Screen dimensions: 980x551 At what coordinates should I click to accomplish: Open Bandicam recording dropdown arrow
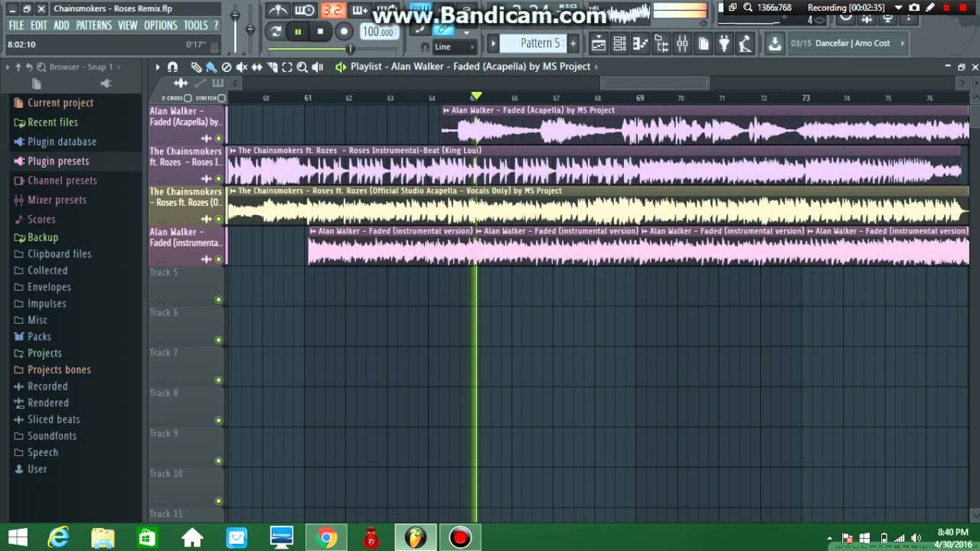point(899,8)
